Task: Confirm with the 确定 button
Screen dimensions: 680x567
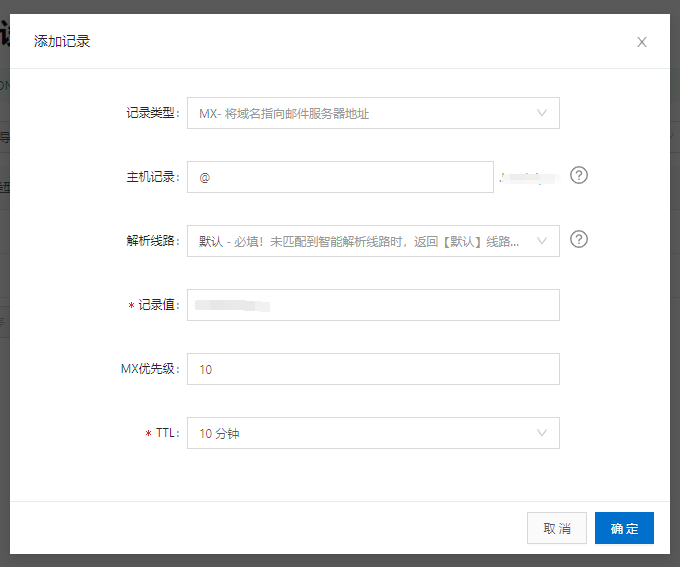Action: click(x=624, y=528)
